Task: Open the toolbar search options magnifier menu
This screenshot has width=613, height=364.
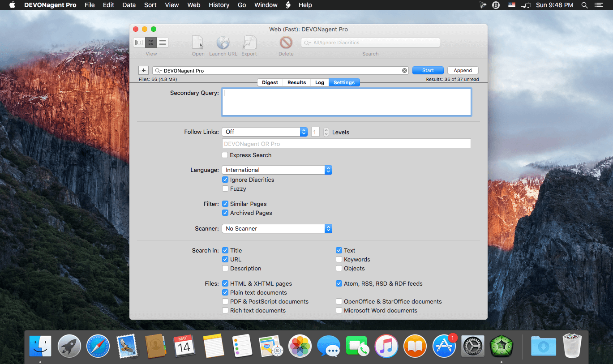Action: tap(308, 43)
